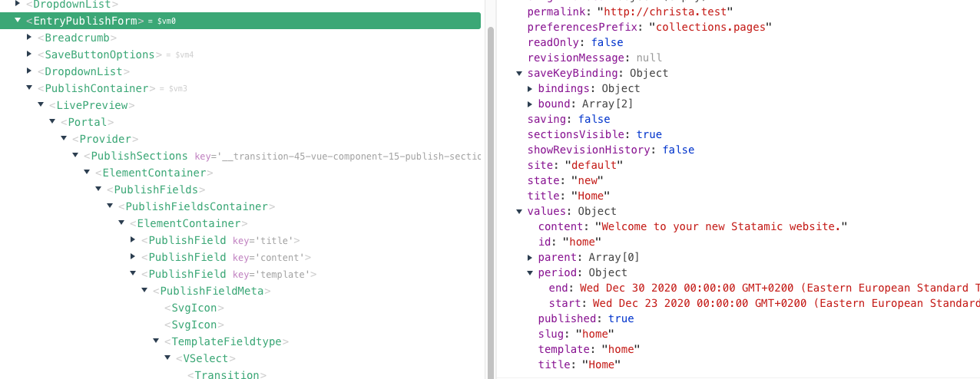Select the TemplateFieldtype component
The width and height of the screenshot is (980, 379).
[226, 341]
